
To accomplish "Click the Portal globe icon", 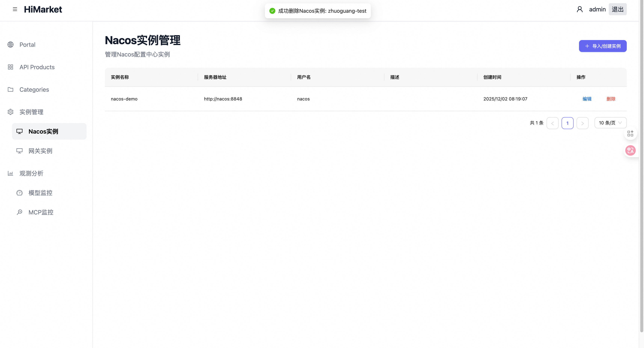I will (10, 45).
